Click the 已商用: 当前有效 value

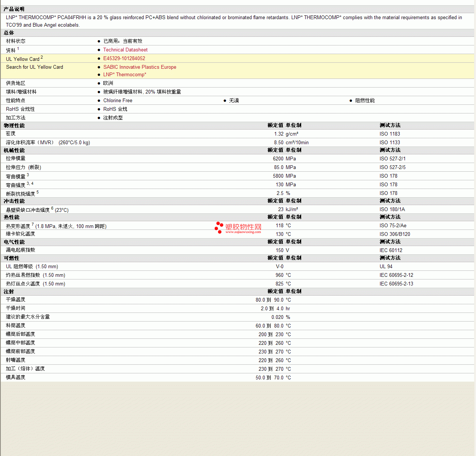coord(123,41)
